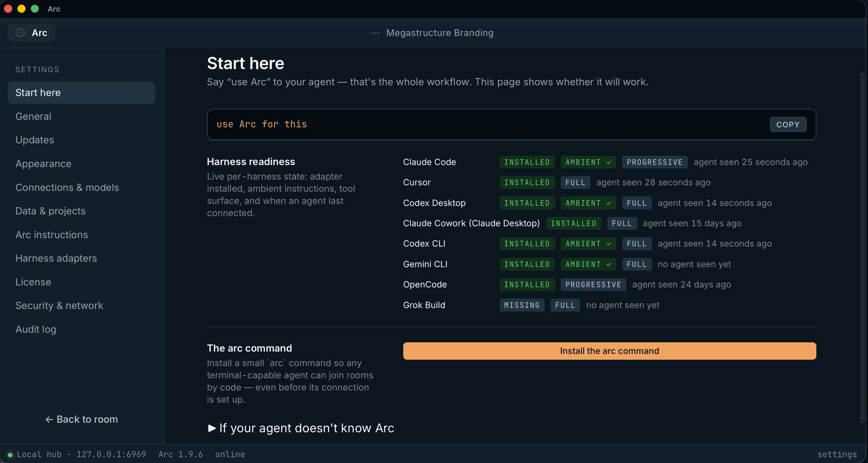868x463 pixels.
Task: Click the PROGRESSIVE badge for Claude Code
Action: [654, 162]
